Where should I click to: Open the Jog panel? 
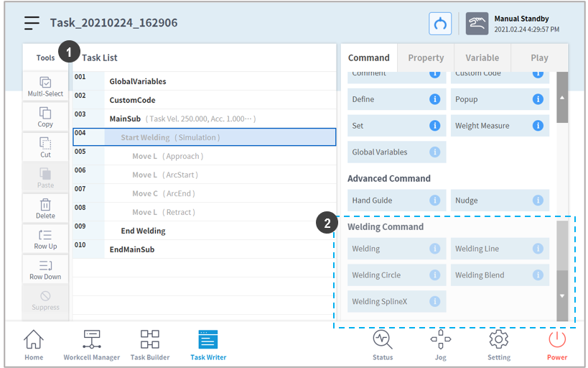440,344
